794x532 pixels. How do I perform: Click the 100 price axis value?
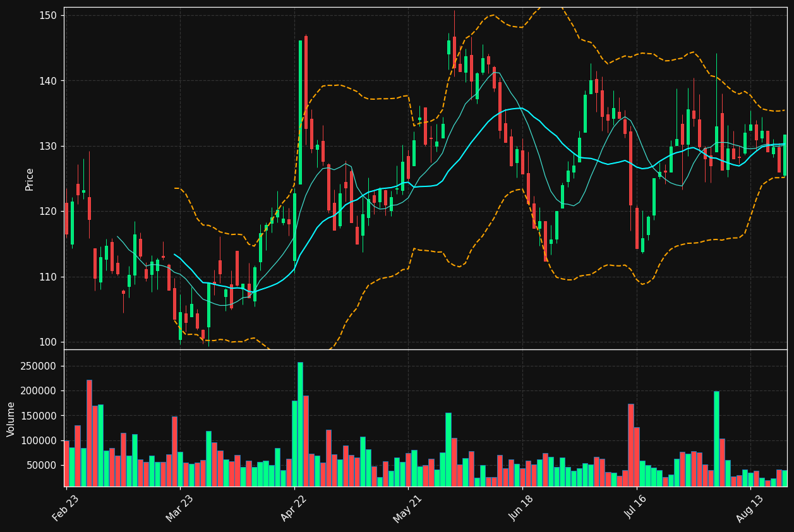49,342
